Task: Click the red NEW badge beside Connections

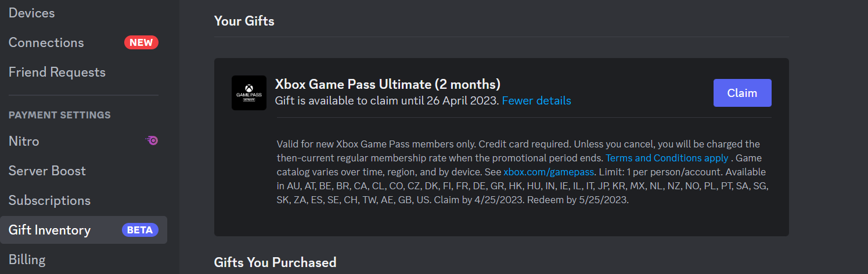Action: coord(141,42)
